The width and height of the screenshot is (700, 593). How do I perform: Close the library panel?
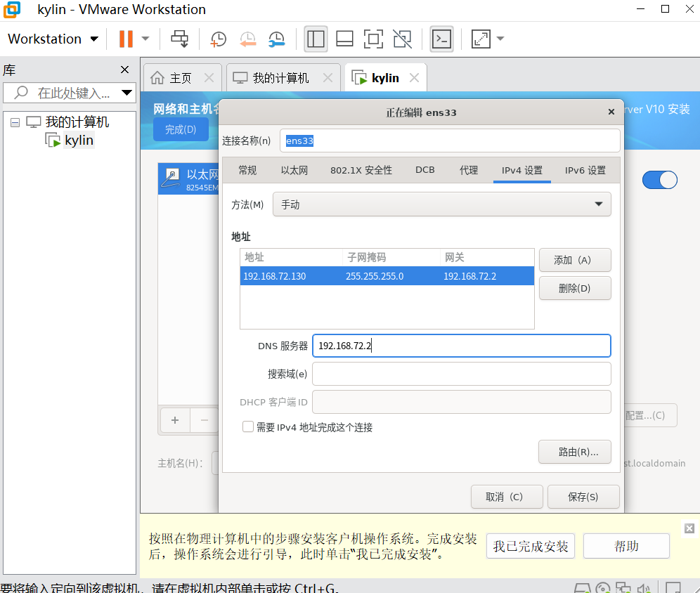click(x=124, y=70)
